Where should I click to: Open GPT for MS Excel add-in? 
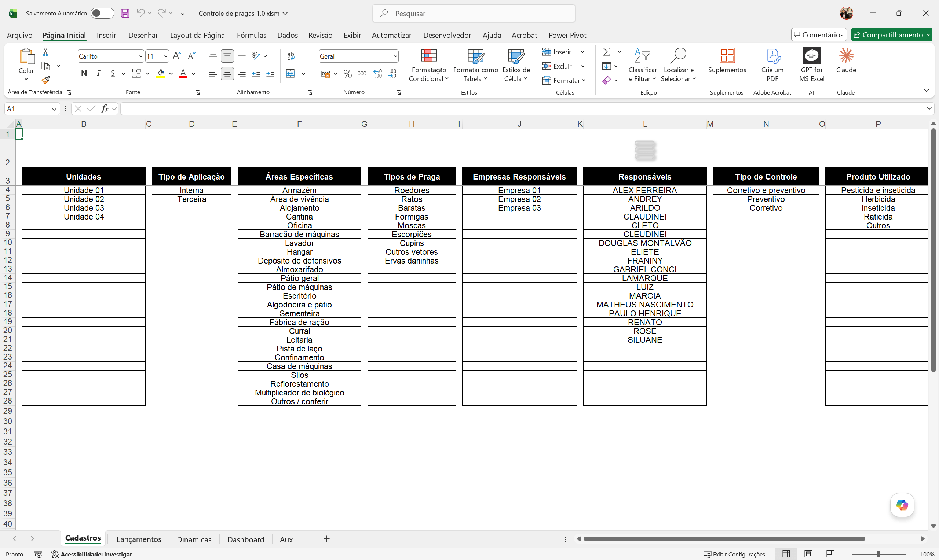(811, 55)
